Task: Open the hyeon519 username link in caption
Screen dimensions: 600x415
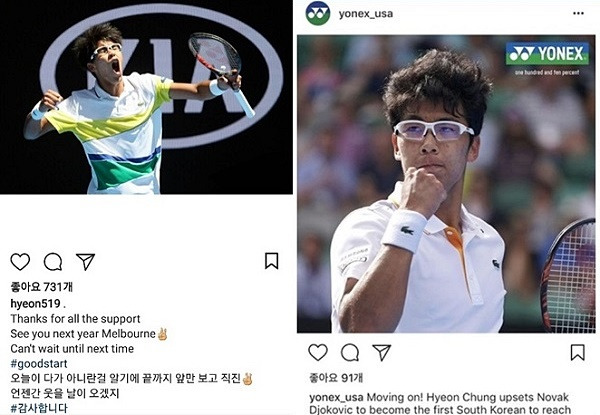Action: click(x=35, y=304)
